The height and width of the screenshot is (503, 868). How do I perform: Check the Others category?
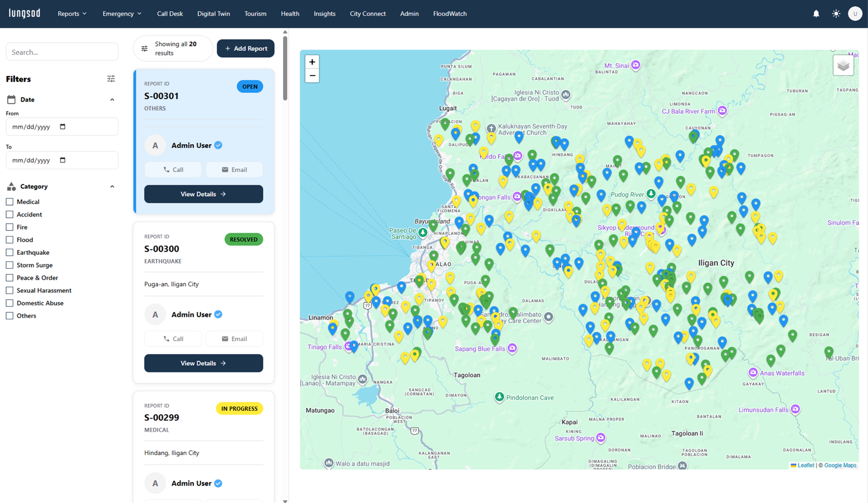(x=9, y=316)
